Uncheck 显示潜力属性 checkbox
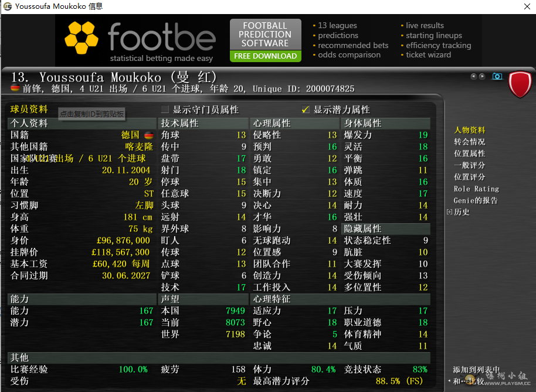Screen dimensions: 536x392 click(x=305, y=110)
